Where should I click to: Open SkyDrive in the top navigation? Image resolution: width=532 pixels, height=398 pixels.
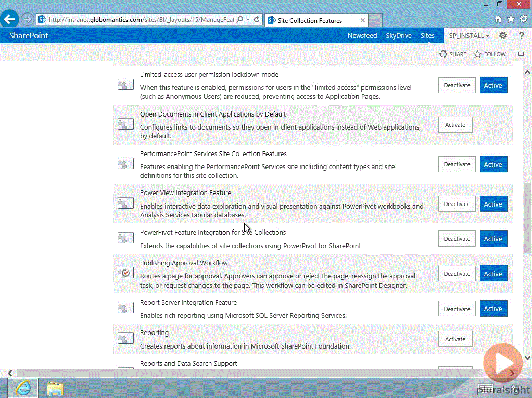coord(398,35)
